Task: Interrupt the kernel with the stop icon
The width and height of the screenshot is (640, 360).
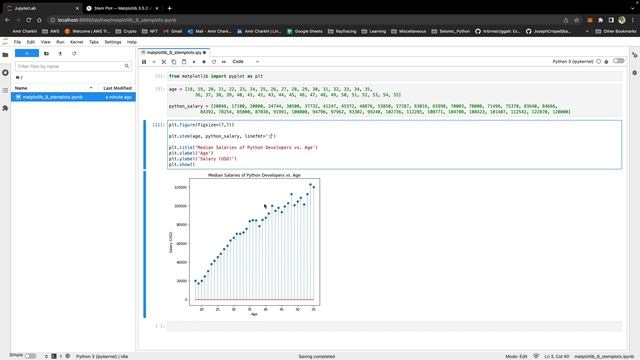Action: (x=204, y=62)
